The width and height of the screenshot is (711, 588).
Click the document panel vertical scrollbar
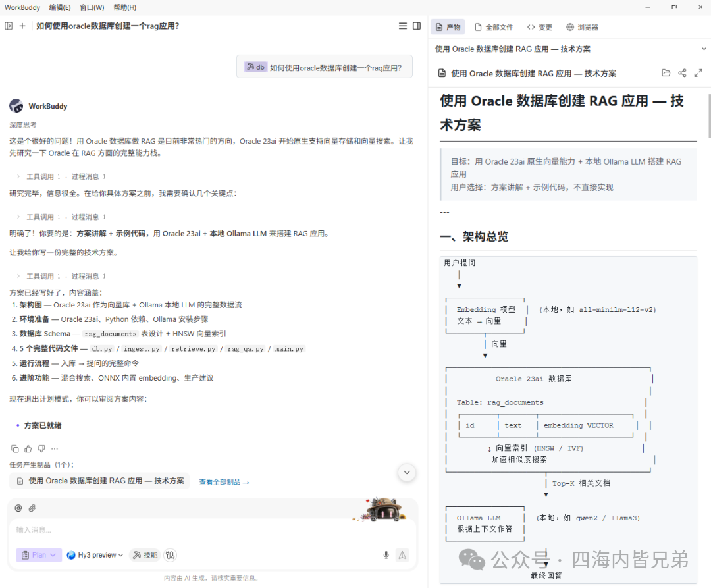[709, 116]
